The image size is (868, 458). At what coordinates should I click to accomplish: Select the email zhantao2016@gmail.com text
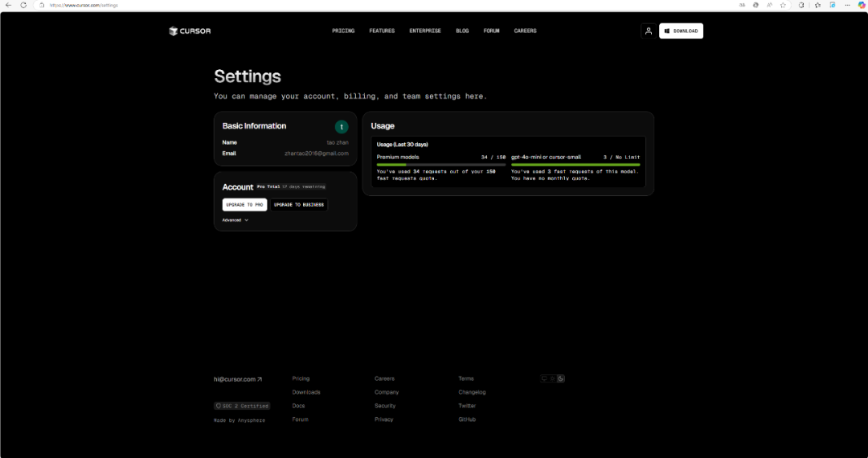317,153
